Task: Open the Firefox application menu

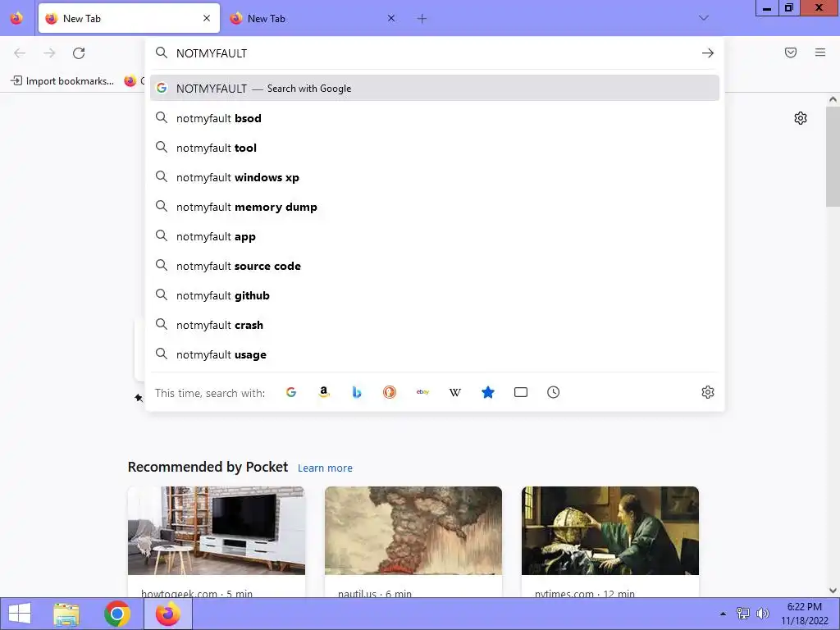Action: pyautogui.click(x=820, y=52)
